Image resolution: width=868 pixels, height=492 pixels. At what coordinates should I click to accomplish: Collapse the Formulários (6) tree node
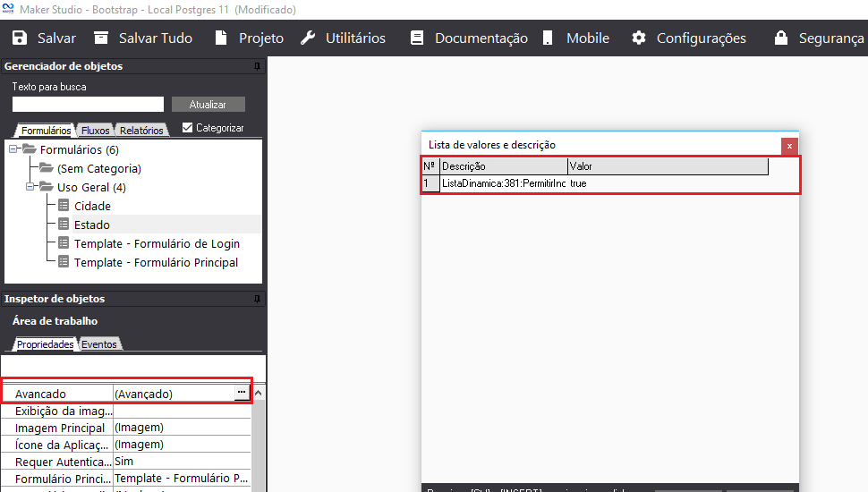[13, 149]
